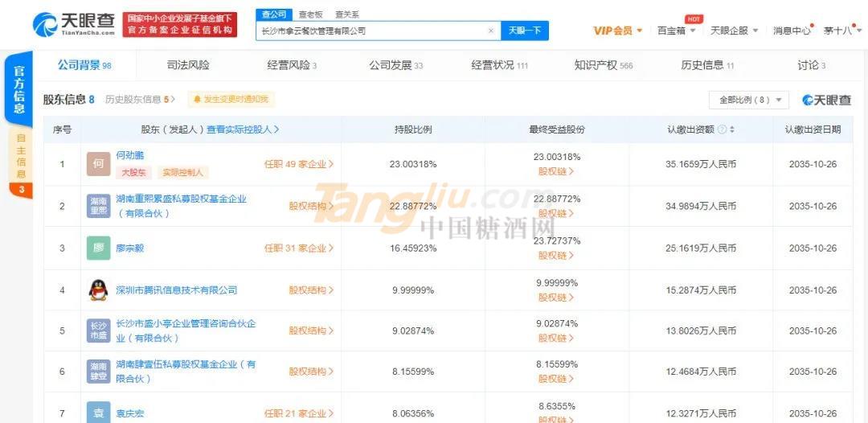
Task: Click the 天眼查 logo beside ratio dropdown
Action: coord(827,101)
